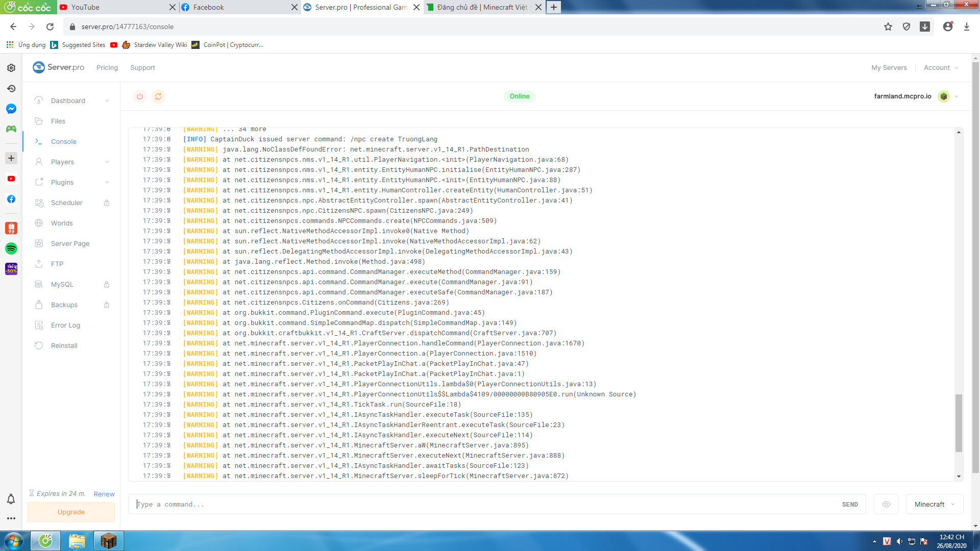
Task: Click the orange restart server icon
Action: (158, 96)
